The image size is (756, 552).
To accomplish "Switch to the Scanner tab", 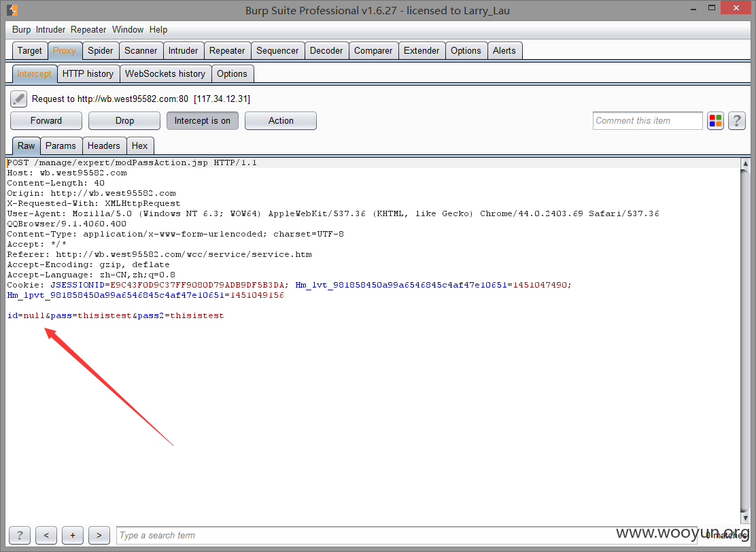I will click(141, 50).
